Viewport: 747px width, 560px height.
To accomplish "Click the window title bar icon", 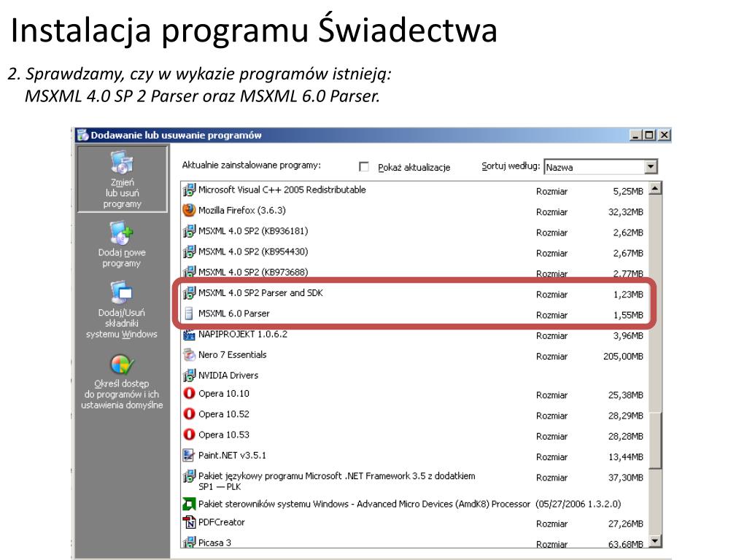I will (83, 135).
